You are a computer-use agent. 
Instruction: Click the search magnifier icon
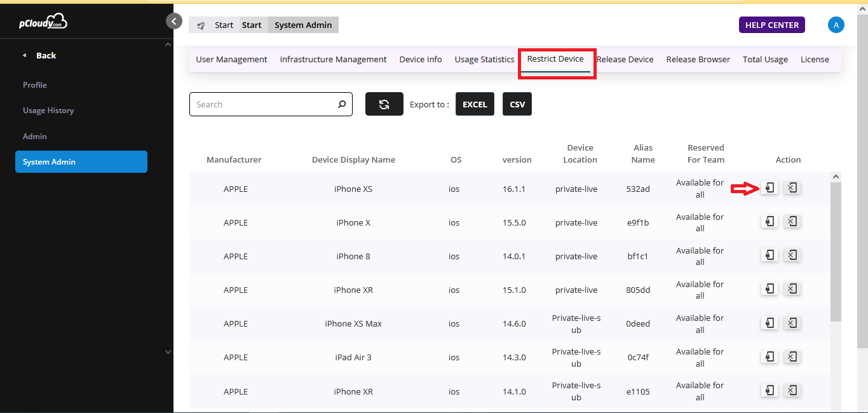[x=342, y=104]
